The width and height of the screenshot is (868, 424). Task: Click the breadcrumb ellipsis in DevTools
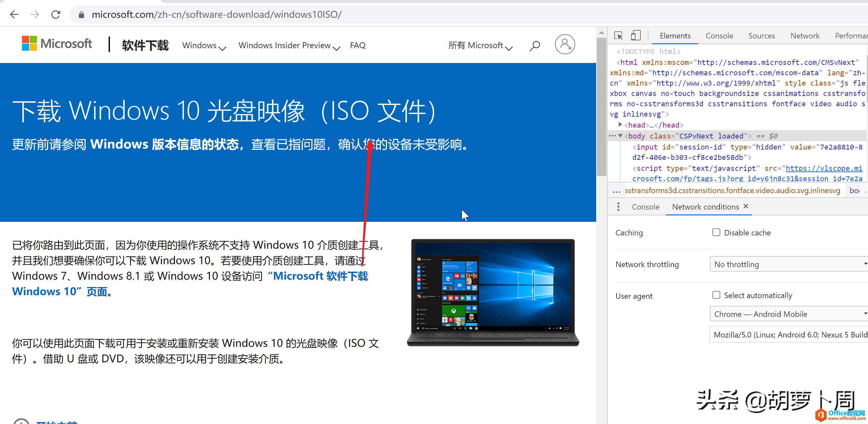616,191
